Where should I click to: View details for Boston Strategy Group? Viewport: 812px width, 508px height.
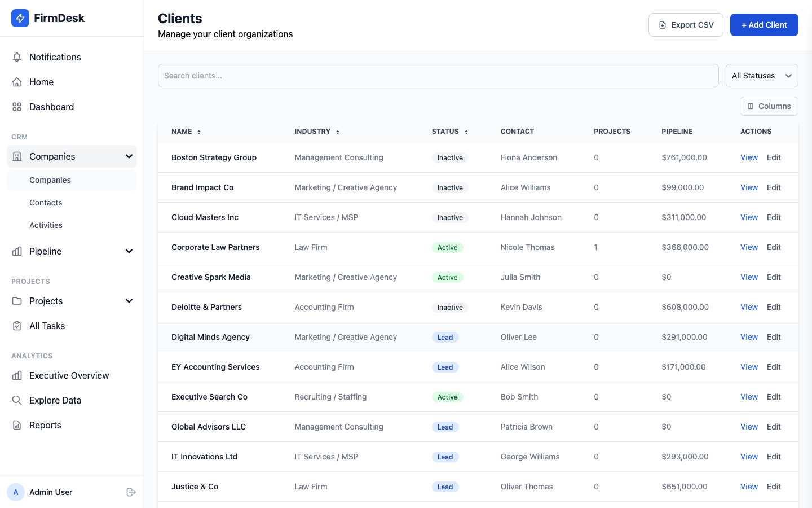tap(749, 157)
